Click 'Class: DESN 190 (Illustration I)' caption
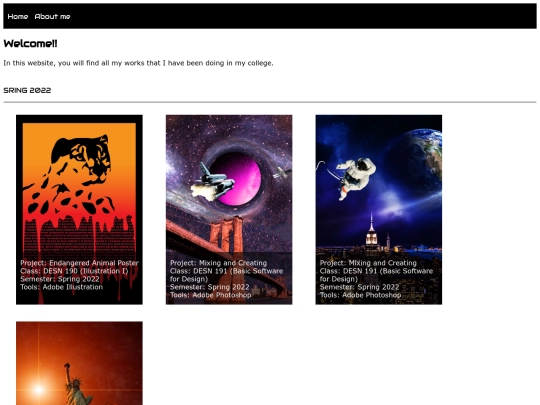Image resolution: width=540 pixels, height=405 pixels. coord(74,271)
